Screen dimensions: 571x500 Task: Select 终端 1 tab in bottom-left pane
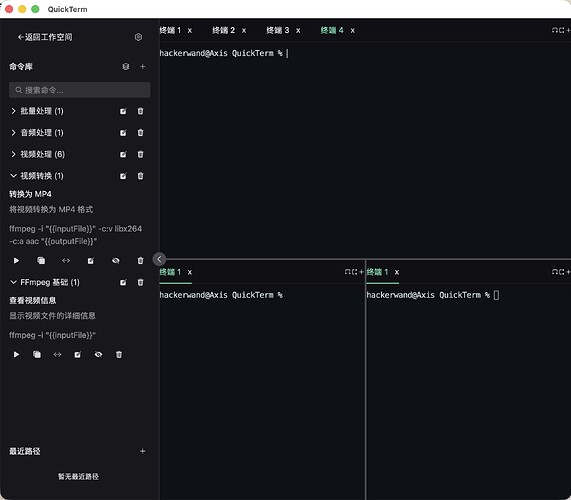tap(170, 272)
